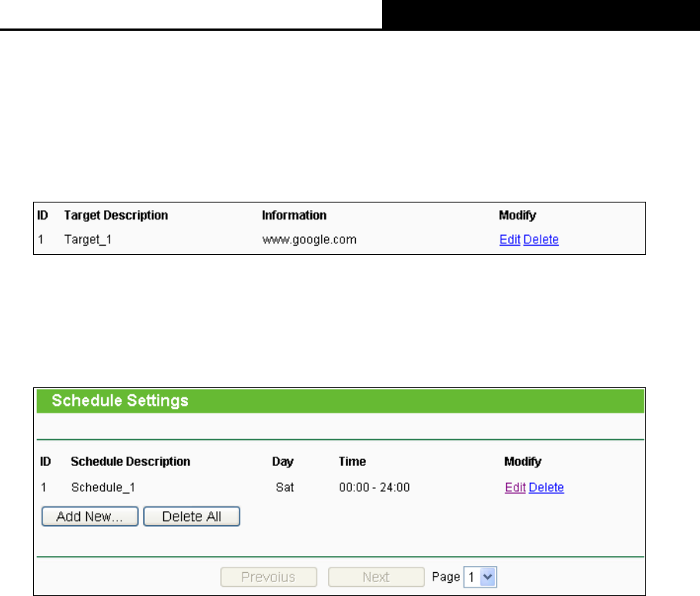Image resolution: width=700 pixels, height=596 pixels.
Task: Select the 00:00 - 24:00 time cell
Action: click(x=374, y=487)
